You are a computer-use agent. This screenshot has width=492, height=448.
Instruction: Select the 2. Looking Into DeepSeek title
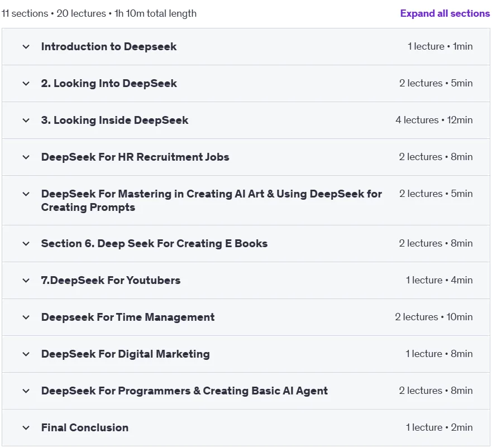109,83
